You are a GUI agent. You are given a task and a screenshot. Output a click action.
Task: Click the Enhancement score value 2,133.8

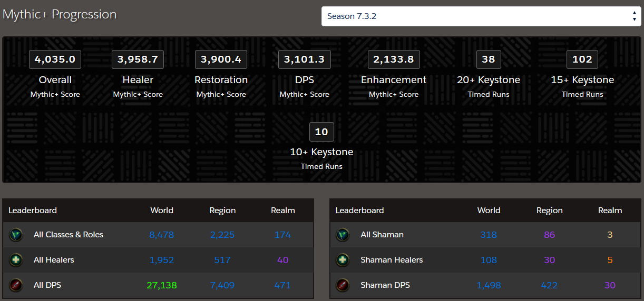tap(394, 59)
